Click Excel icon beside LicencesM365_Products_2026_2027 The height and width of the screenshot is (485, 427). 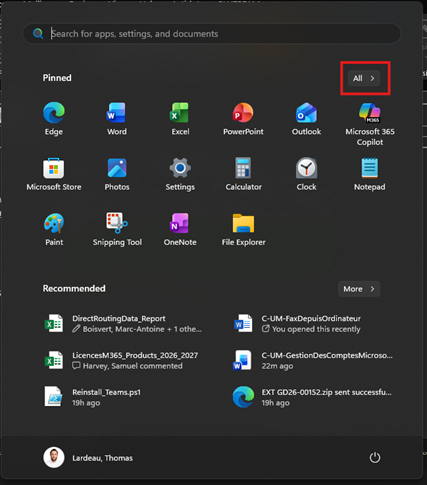pyautogui.click(x=54, y=360)
